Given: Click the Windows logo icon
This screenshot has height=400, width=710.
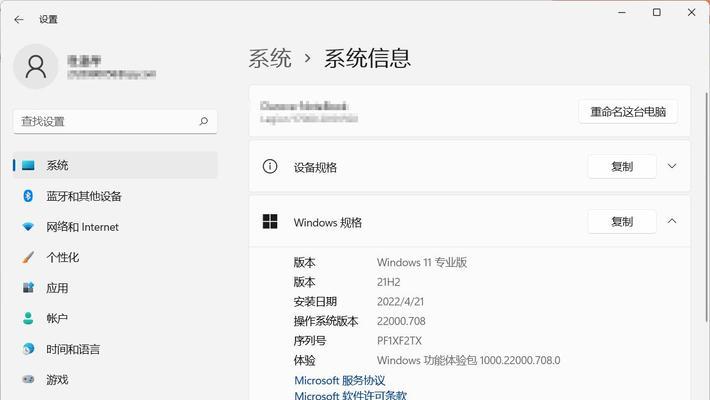Looking at the screenshot, I should (270, 222).
